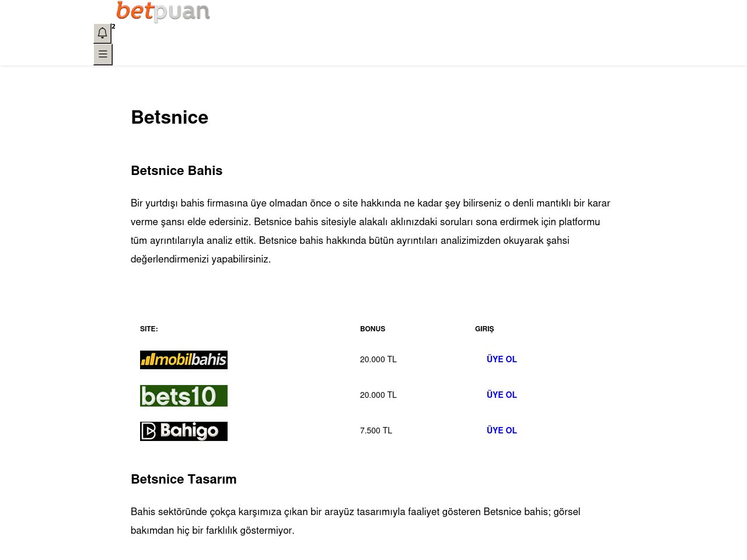Click the betpuan logo
This screenshot has height=560, width=747.
[163, 12]
